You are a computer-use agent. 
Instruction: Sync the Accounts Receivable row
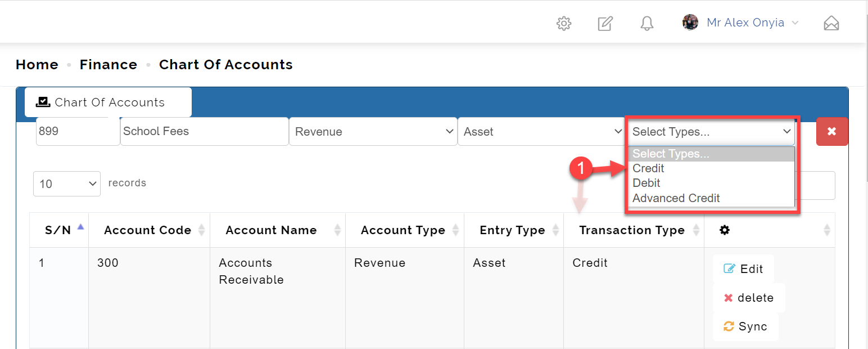click(x=745, y=326)
